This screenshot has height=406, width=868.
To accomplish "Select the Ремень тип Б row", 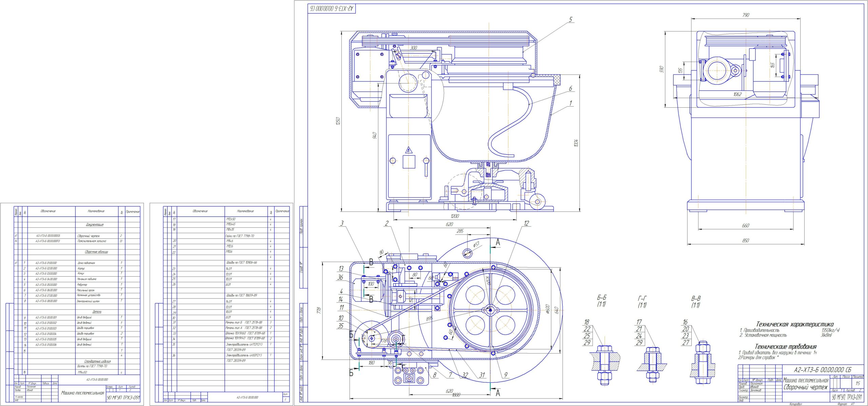I will click(x=226, y=322).
